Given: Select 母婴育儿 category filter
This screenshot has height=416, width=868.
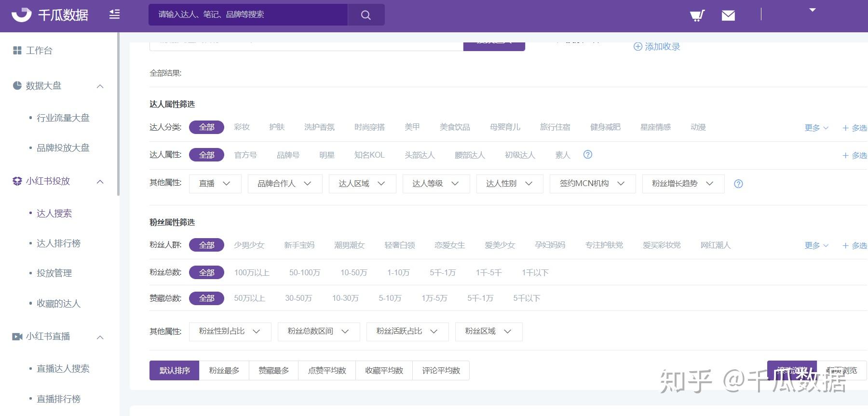Looking at the screenshot, I should [x=505, y=127].
